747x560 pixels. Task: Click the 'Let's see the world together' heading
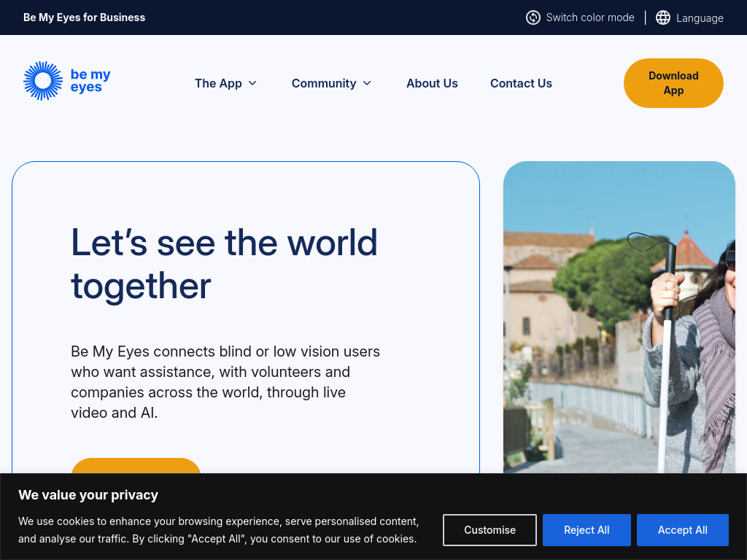point(224,264)
